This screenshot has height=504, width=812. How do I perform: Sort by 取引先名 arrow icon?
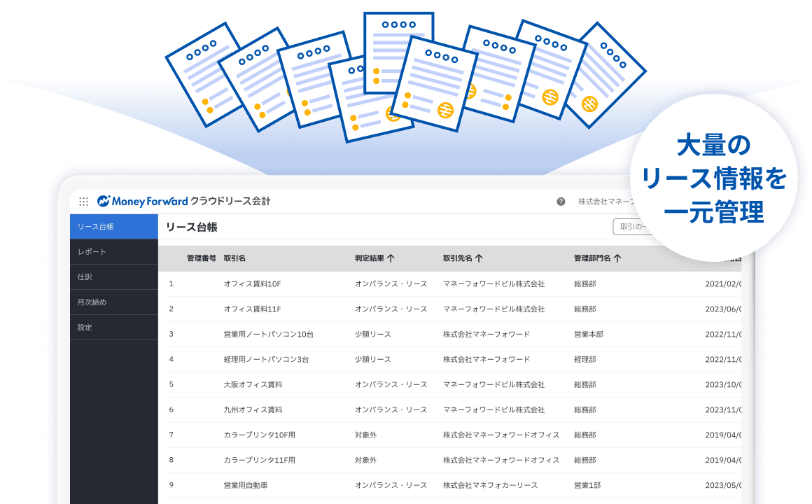(479, 258)
